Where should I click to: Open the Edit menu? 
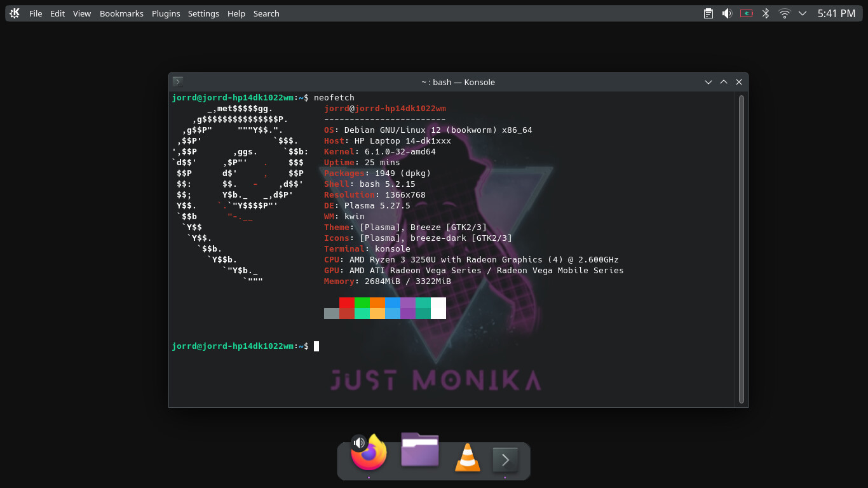click(x=58, y=13)
